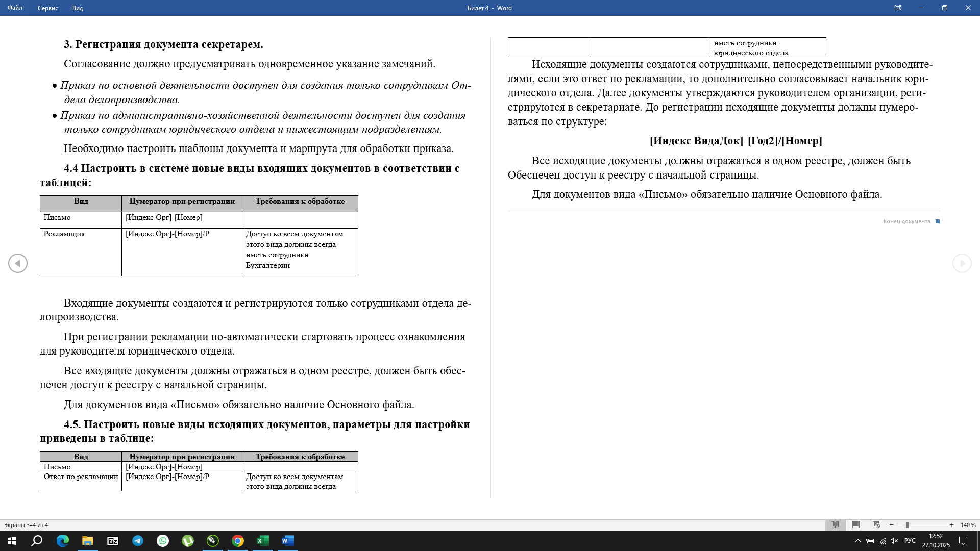980x551 pixels.
Task: Unmute system sound in the tray
Action: (894, 541)
